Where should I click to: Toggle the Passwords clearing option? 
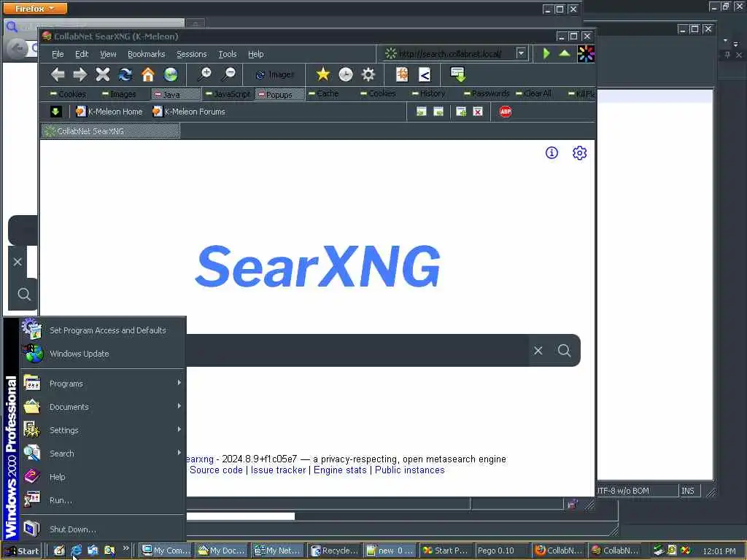click(x=487, y=94)
